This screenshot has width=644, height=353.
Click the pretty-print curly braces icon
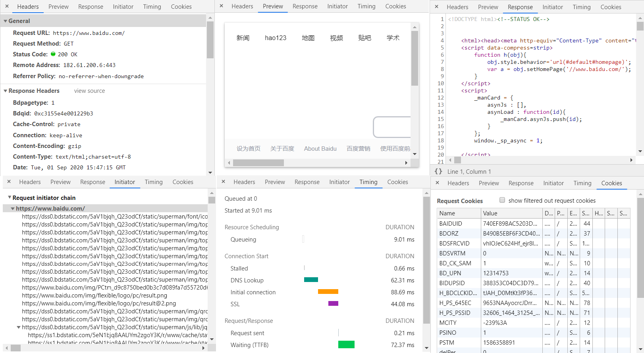[438, 171]
